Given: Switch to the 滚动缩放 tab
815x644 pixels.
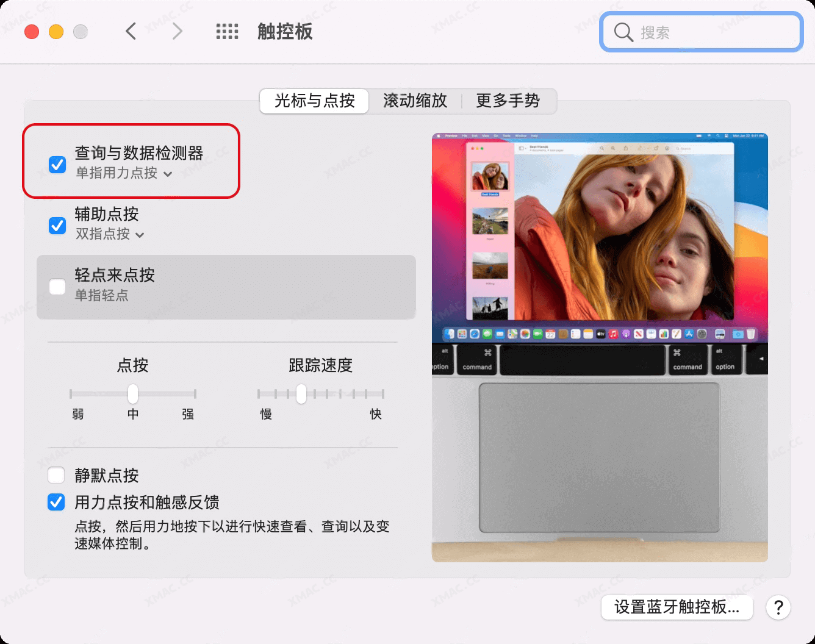Looking at the screenshot, I should point(414,101).
